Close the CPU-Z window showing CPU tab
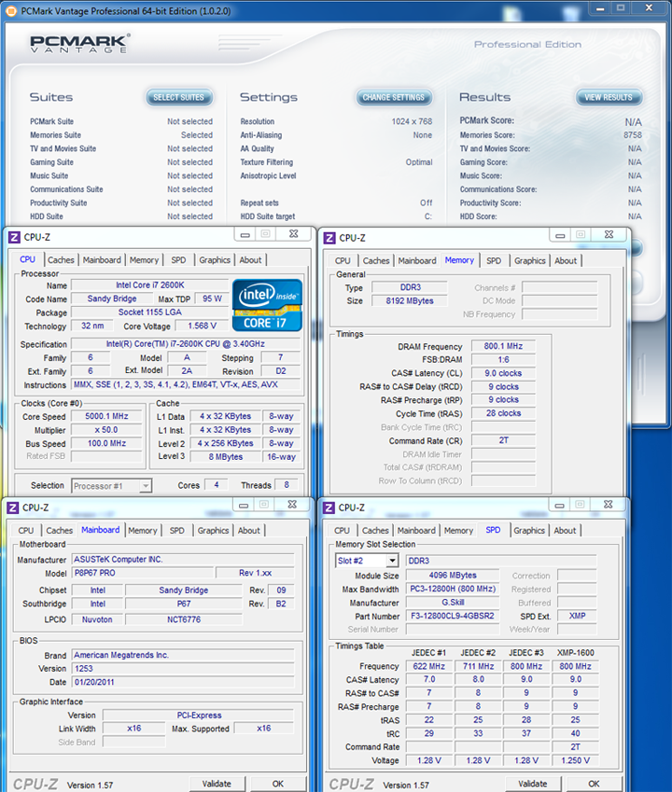The width and height of the screenshot is (672, 792). 294,234
